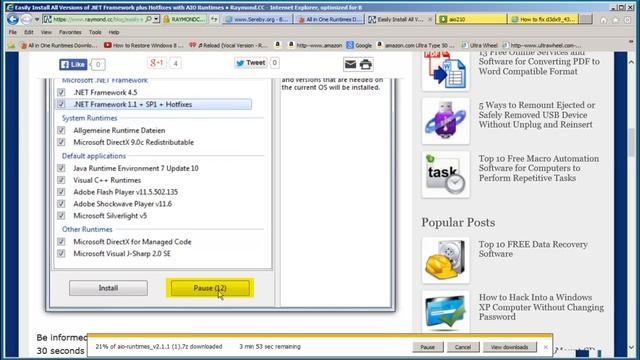
Task: Open the All in One Runtimes Downlo... favorite
Action: [x=59, y=45]
